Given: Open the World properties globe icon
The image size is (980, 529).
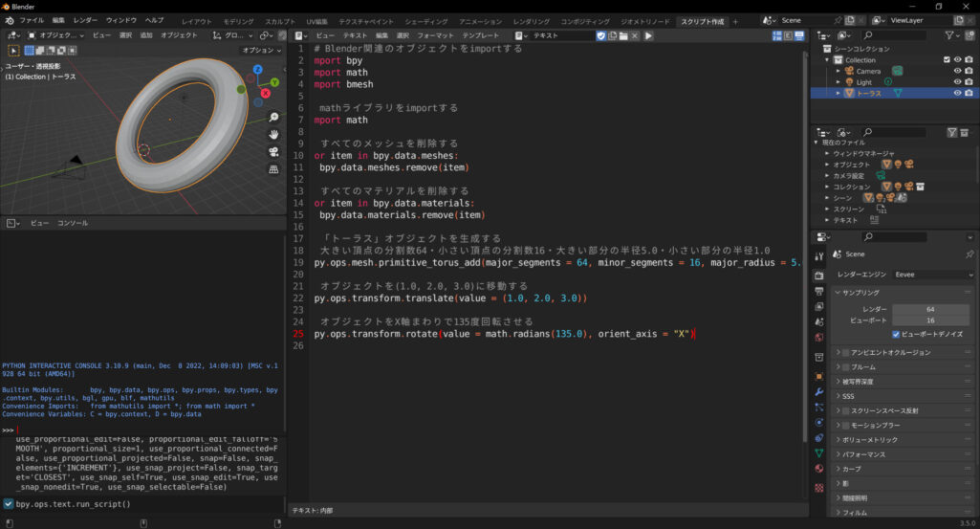Looking at the screenshot, I should (x=819, y=338).
